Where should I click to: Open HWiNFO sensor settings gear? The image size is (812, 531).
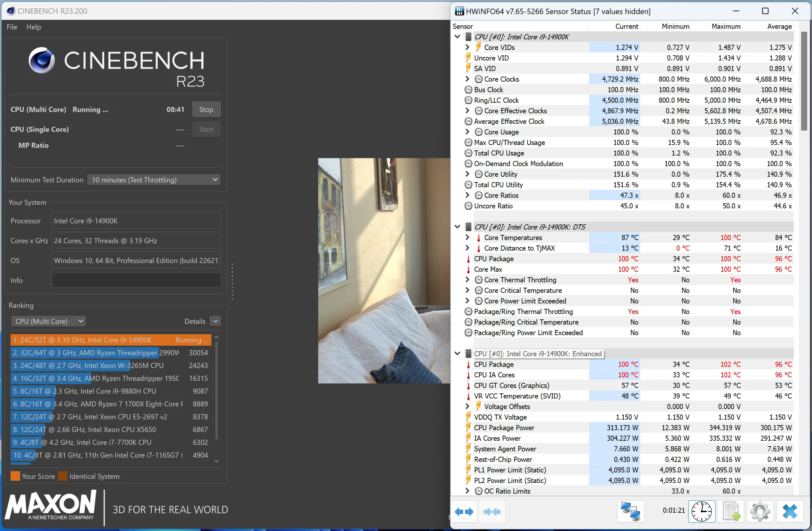tap(760, 511)
